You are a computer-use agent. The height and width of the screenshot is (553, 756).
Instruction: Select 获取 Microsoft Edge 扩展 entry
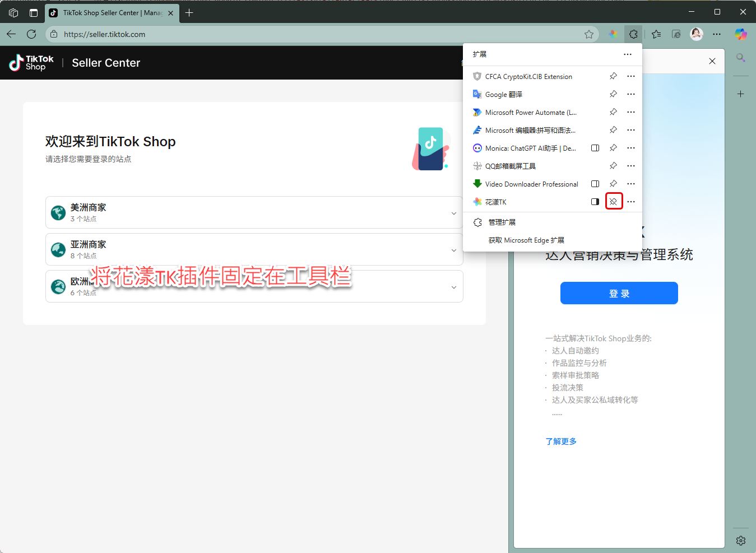point(526,240)
